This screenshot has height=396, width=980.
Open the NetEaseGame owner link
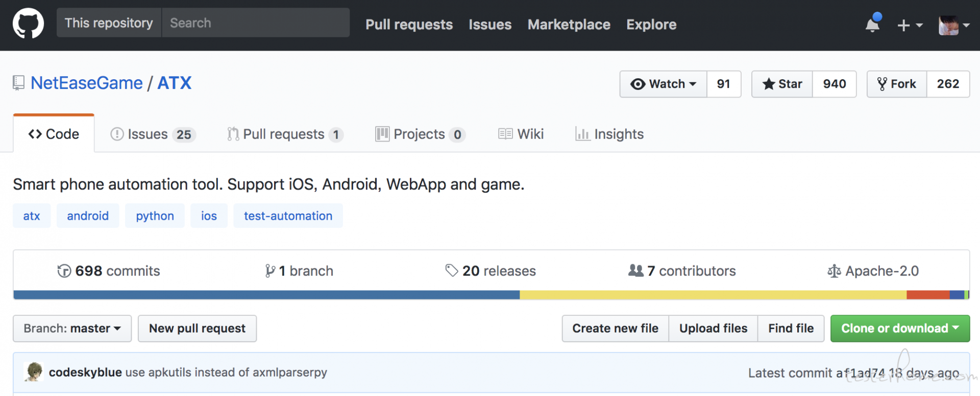click(x=87, y=83)
